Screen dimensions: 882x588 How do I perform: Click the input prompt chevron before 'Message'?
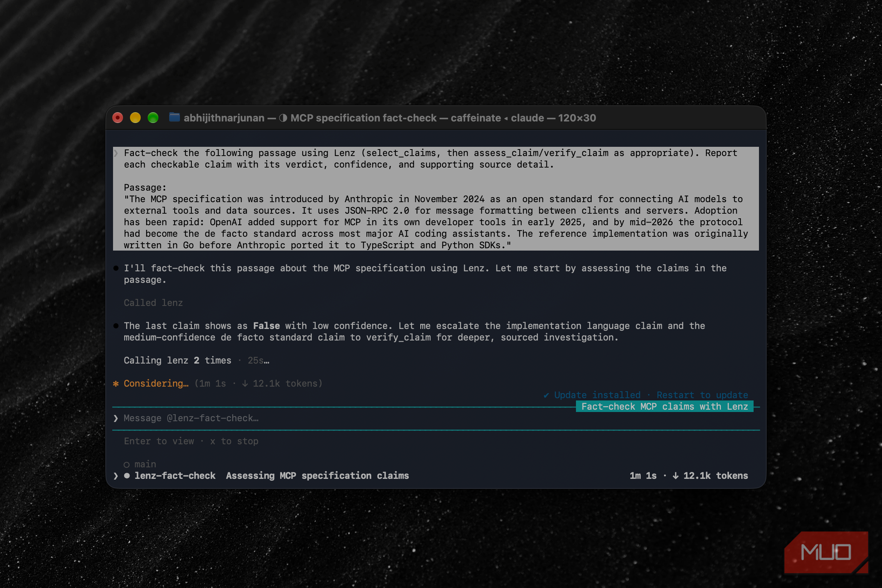point(116,418)
